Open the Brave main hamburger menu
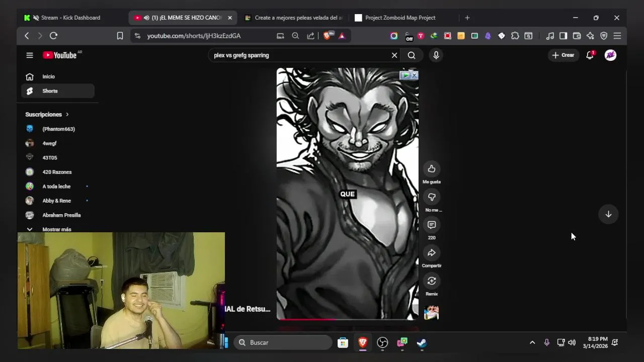 point(617,36)
